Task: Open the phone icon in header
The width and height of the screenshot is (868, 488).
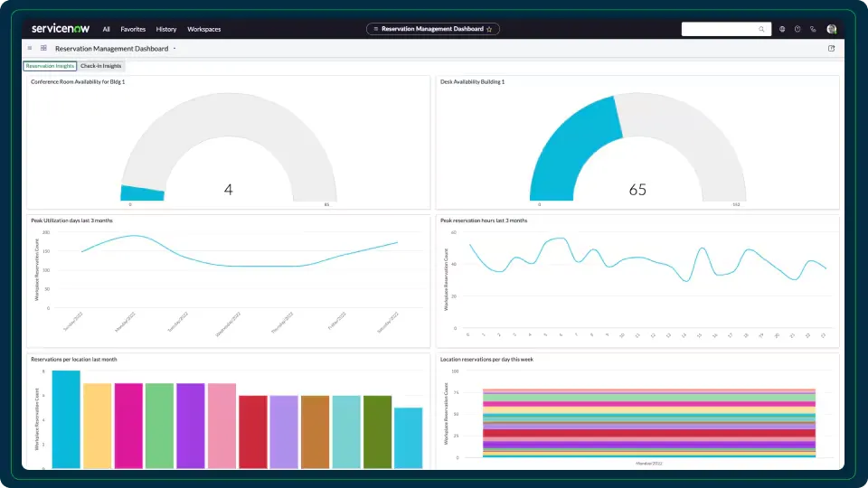Action: (813, 29)
